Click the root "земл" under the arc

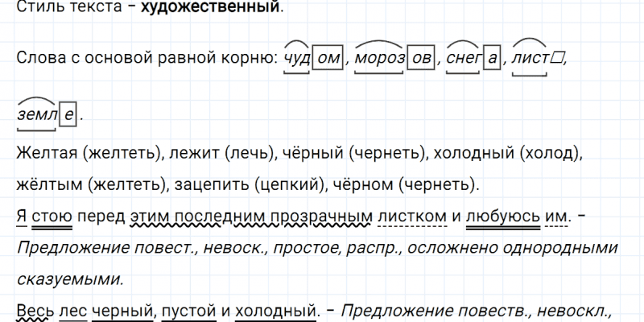39,116
